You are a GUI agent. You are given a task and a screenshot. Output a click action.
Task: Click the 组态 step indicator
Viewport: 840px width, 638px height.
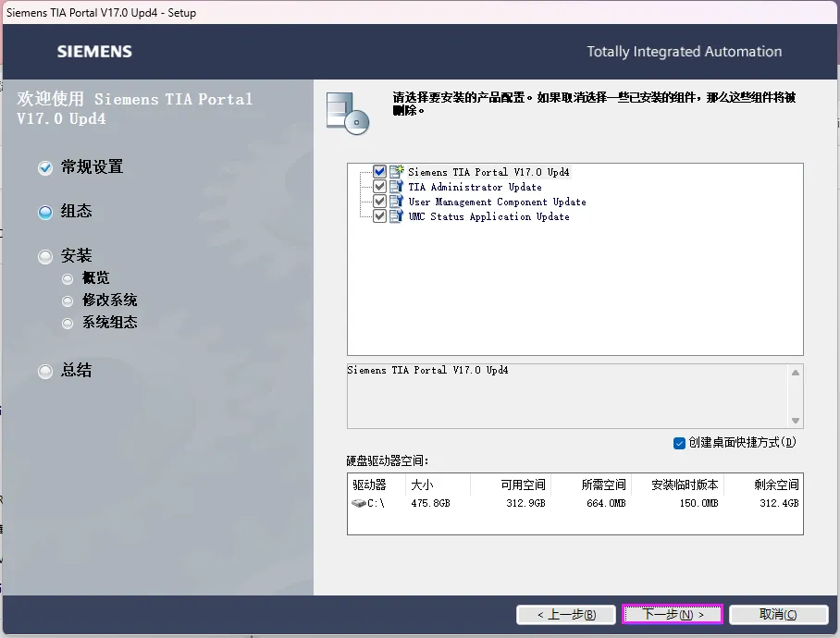pyautogui.click(x=45, y=213)
